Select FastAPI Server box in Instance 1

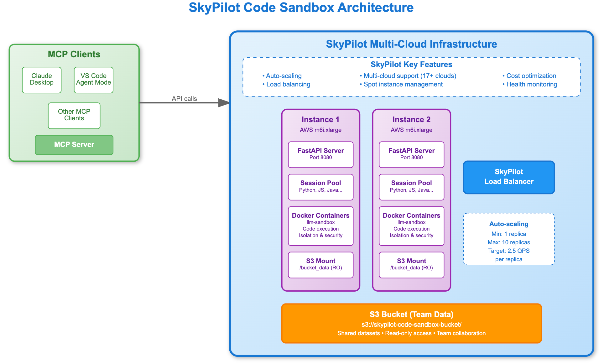pyautogui.click(x=320, y=154)
